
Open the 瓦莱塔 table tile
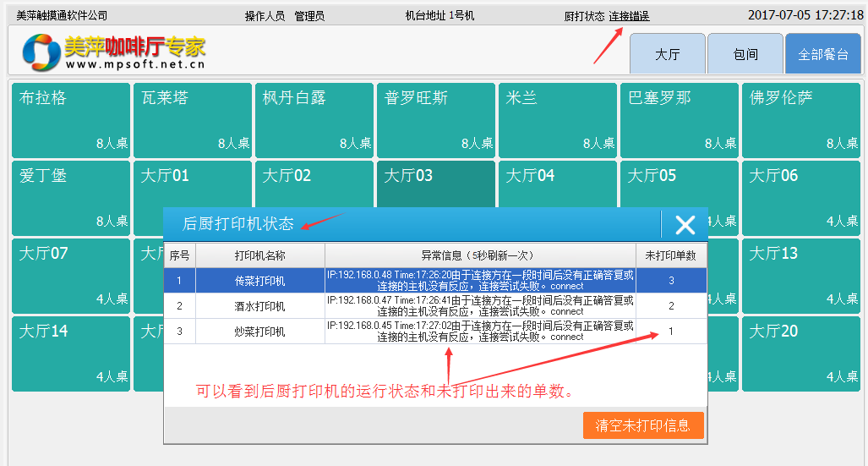[x=193, y=119]
